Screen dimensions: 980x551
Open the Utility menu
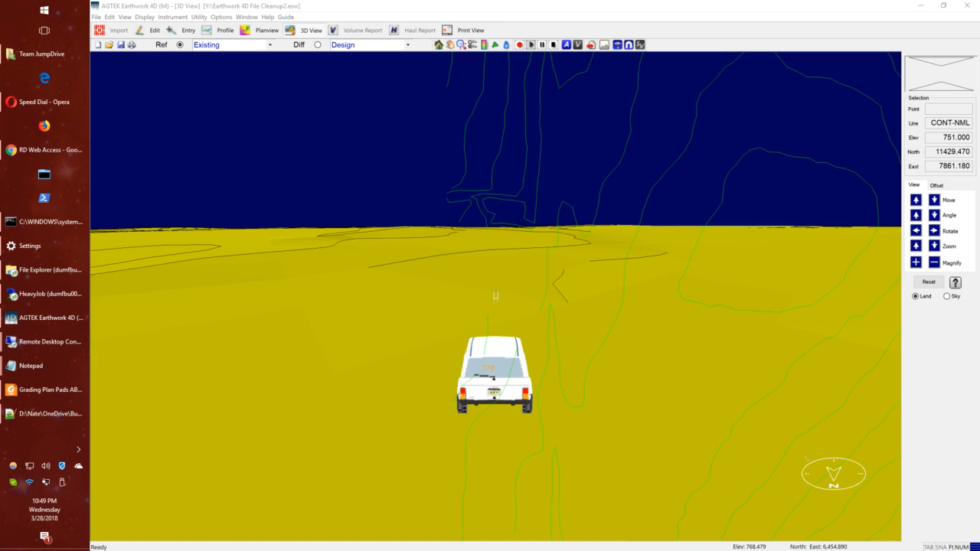pos(199,17)
